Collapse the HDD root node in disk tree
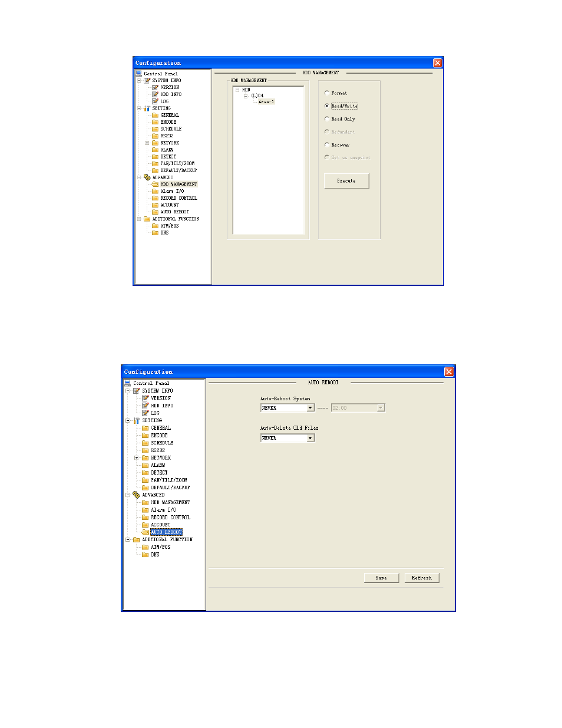Screen dimensions: 562x728 (x=237, y=90)
